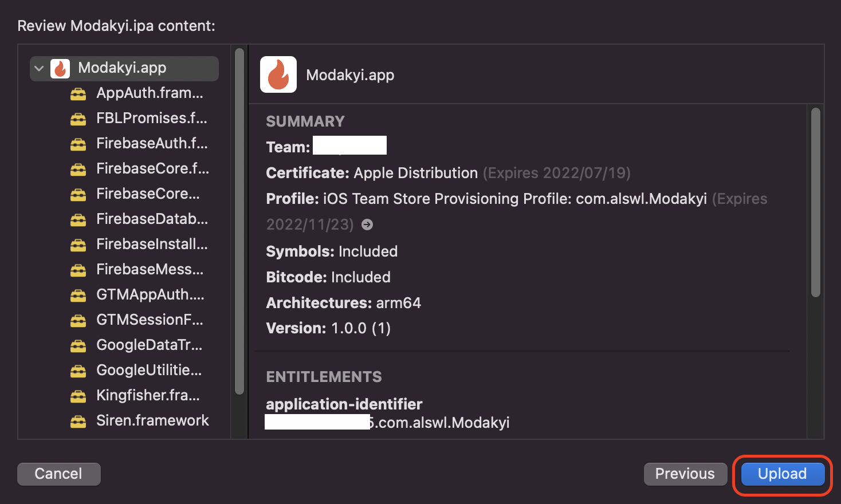Screen dimensions: 841x504
Task: Click the Modakyi.app flame icon in sidebar
Action: coord(60,68)
